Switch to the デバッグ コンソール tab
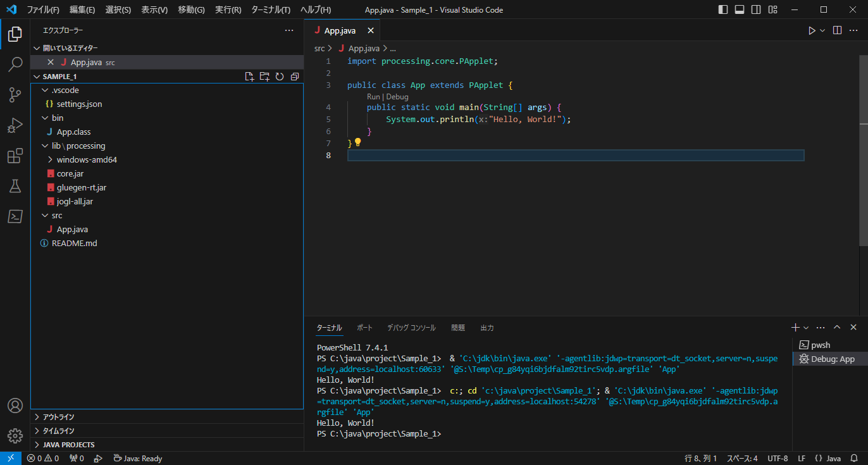 (411, 328)
